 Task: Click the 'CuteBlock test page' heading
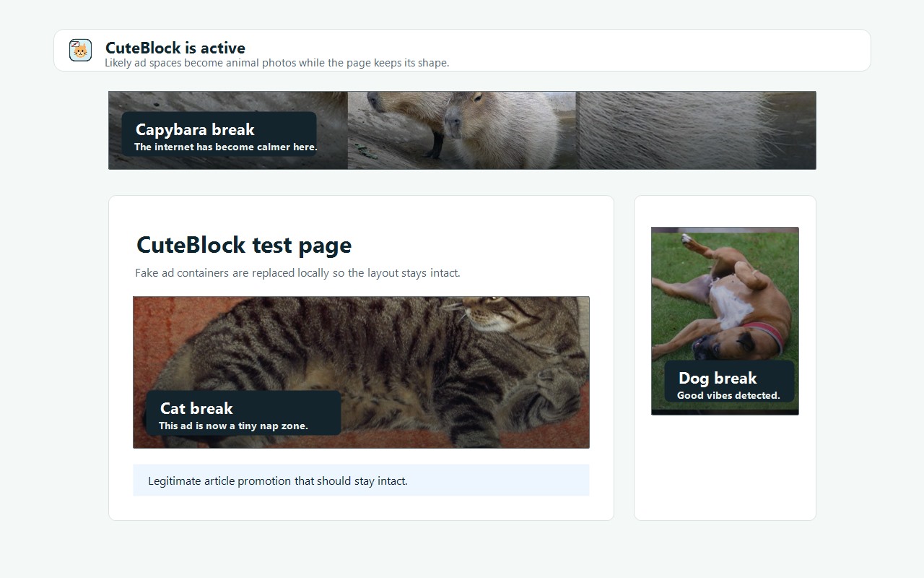244,245
